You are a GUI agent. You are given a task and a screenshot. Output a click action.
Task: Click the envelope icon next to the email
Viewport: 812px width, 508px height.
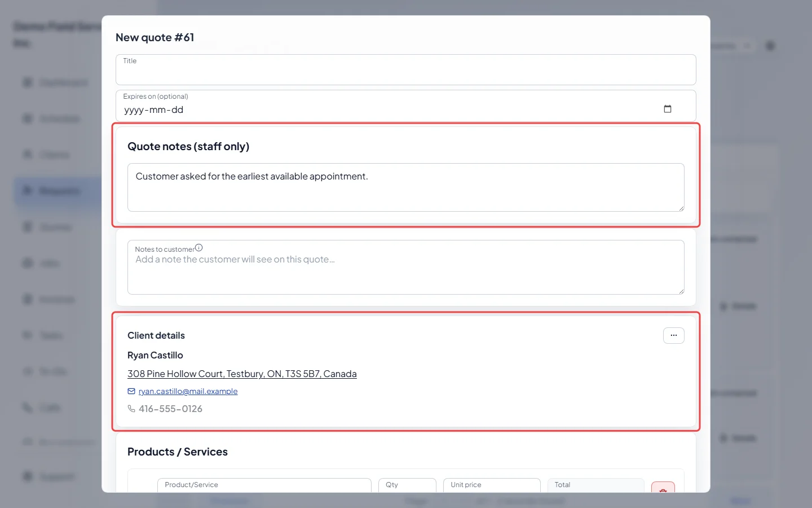(131, 391)
